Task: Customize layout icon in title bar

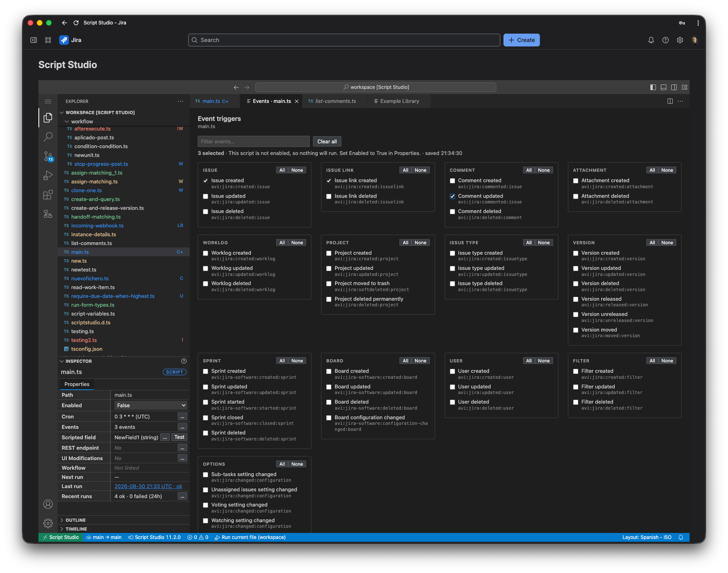Action: pos(685,87)
